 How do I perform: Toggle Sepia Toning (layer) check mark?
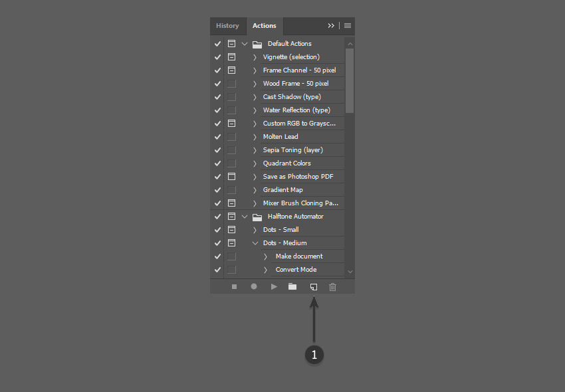(217, 150)
